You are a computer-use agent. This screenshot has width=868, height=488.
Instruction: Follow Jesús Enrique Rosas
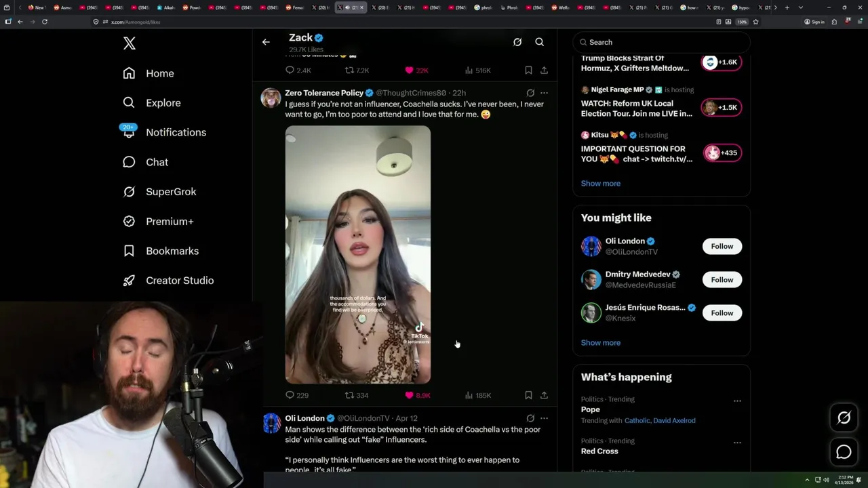722,312
